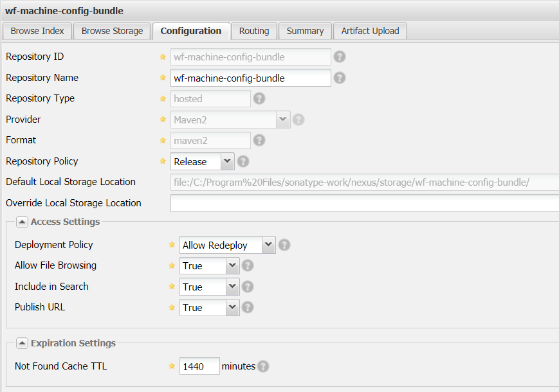Open the Artifact Upload tab

coord(370,31)
